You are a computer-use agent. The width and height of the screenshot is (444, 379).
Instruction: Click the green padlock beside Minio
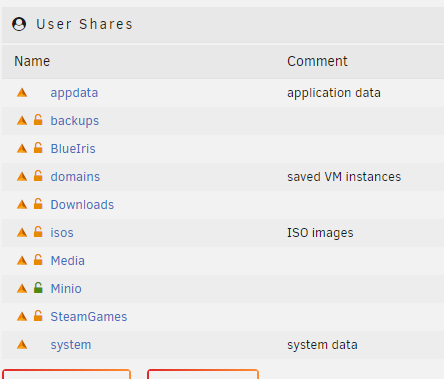click(38, 288)
